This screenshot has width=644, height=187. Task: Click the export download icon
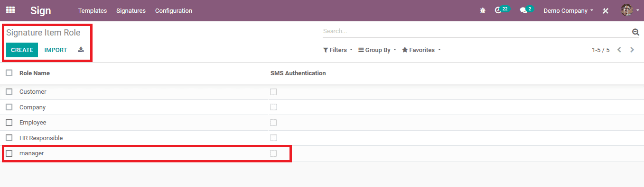[81, 50]
